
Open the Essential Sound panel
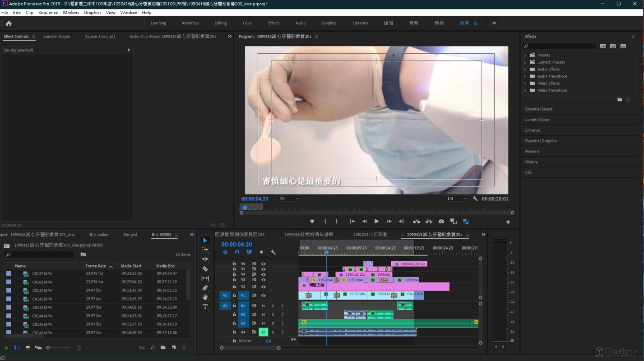click(538, 109)
